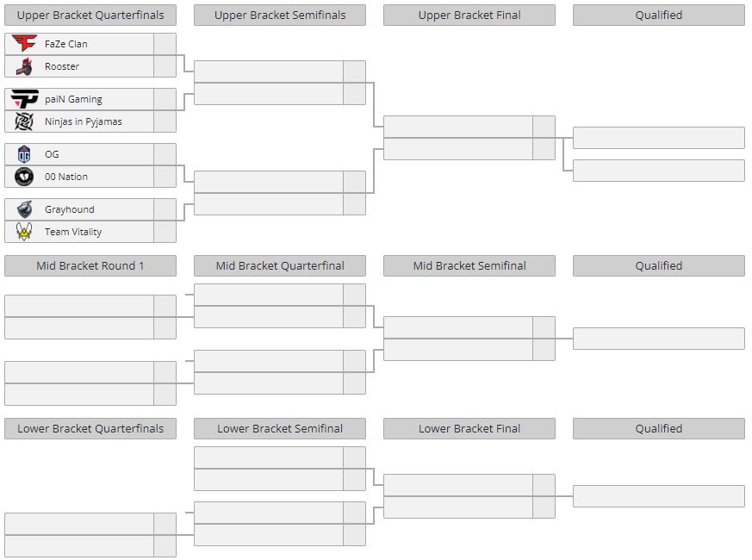Click the OG team logo
Image resolution: width=752 pixels, height=560 pixels.
click(24, 154)
